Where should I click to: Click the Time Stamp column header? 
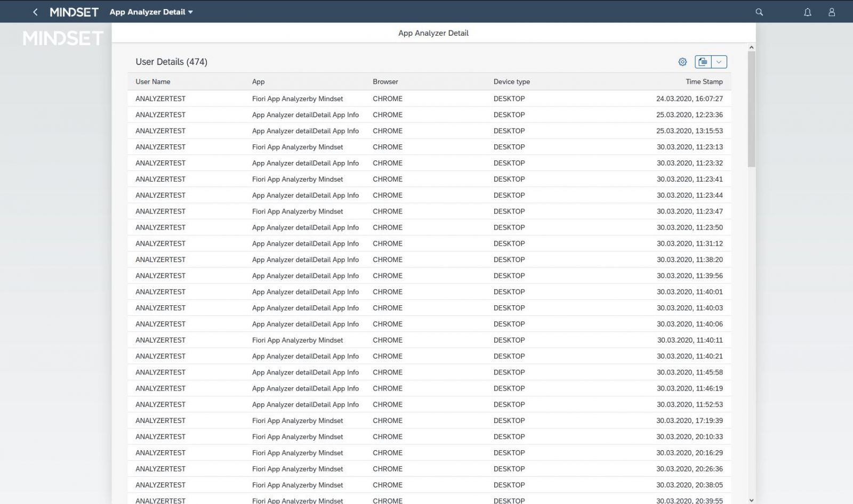[x=704, y=82]
